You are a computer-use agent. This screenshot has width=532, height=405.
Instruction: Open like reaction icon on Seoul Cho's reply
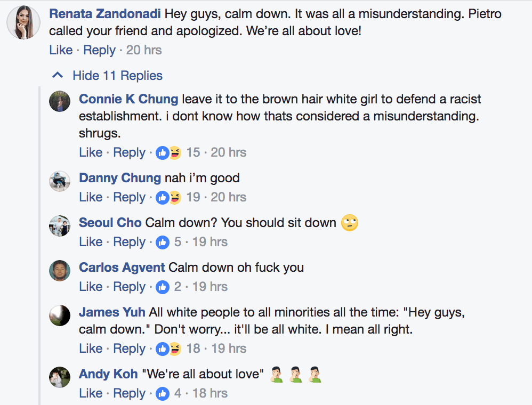[163, 242]
